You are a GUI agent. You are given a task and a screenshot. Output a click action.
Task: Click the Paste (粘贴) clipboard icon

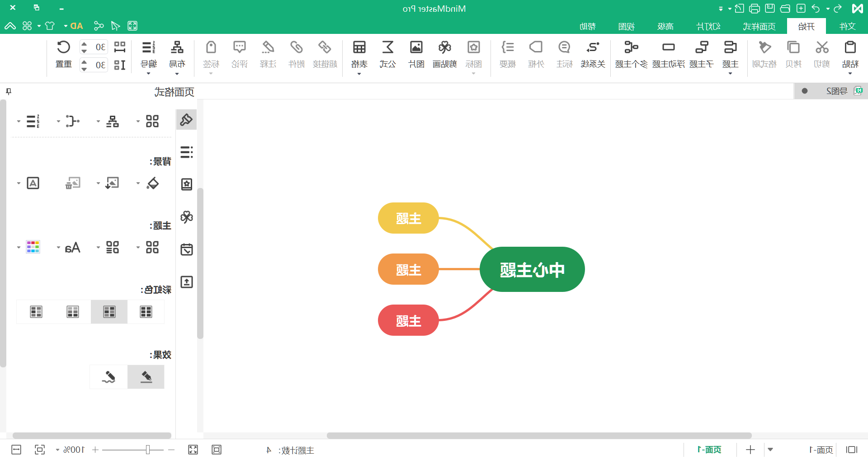tap(850, 47)
